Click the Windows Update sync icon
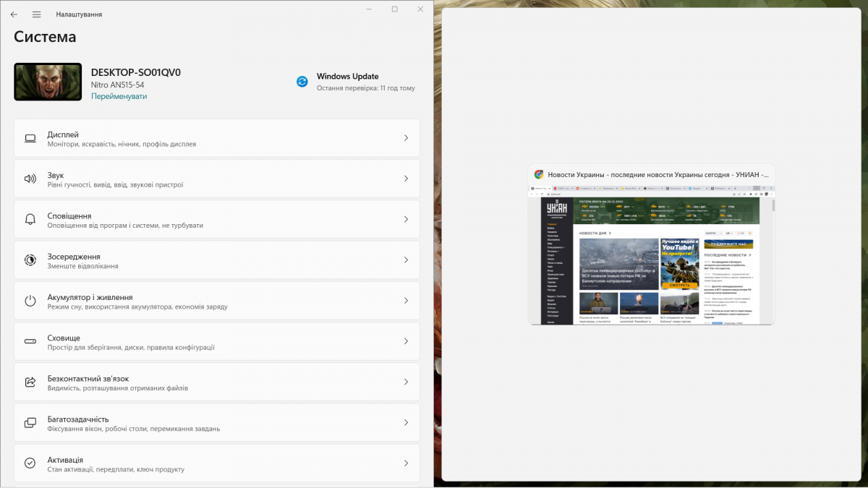868x488 pixels. click(302, 82)
